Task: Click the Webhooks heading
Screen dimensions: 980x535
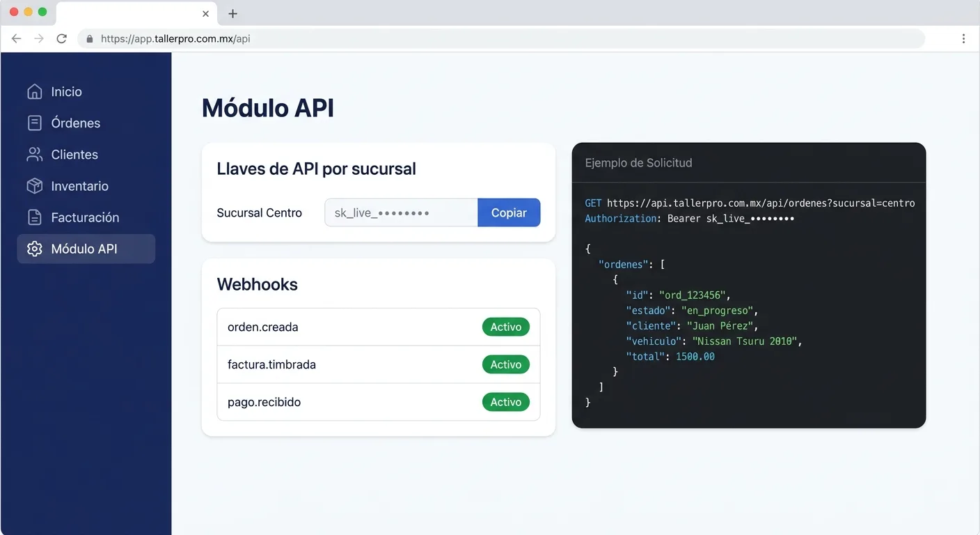Action: click(x=257, y=284)
